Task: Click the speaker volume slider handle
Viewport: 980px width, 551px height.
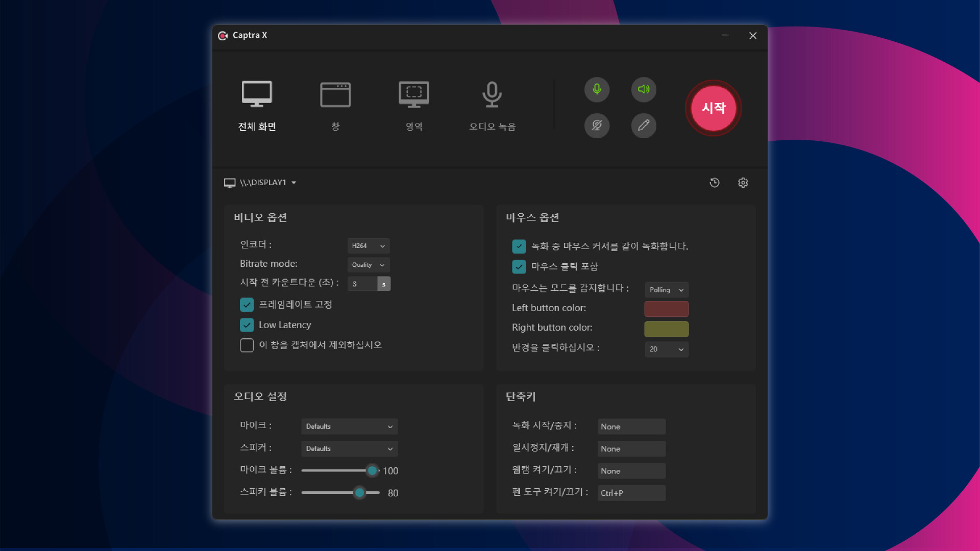Action: tap(360, 493)
